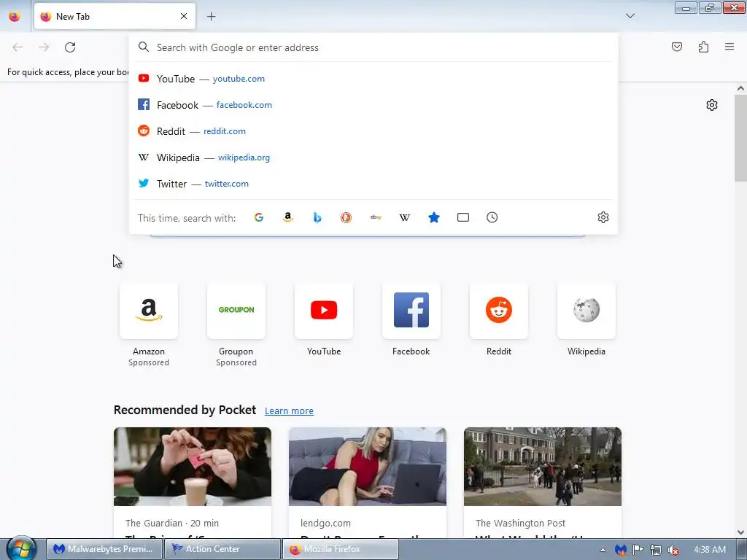Search this time with Wikipedia icon

(404, 217)
